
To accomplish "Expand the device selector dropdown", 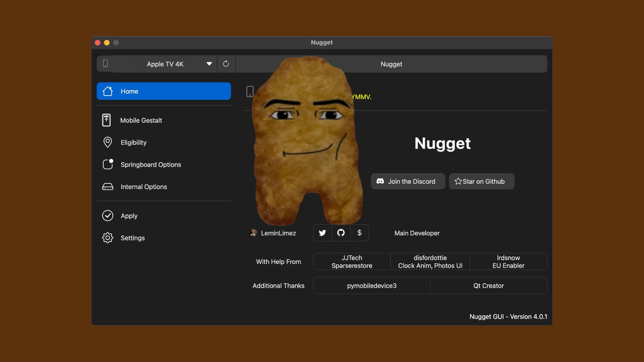I will (209, 64).
